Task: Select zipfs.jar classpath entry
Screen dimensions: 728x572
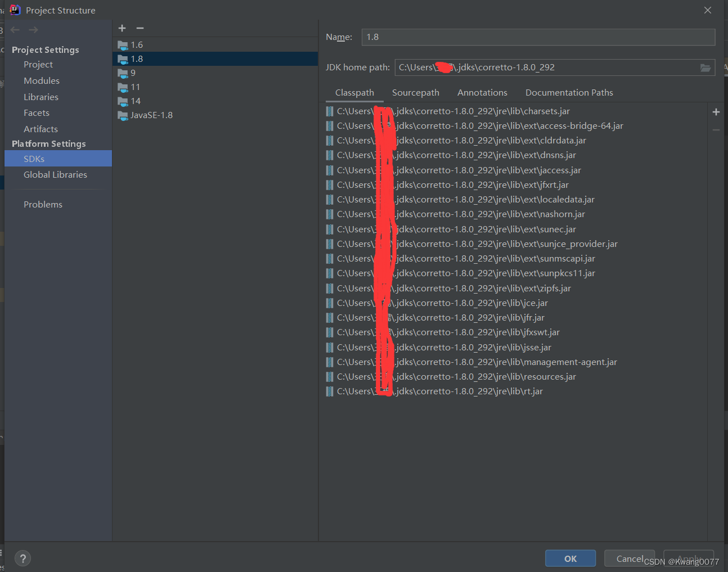Action: pos(516,289)
